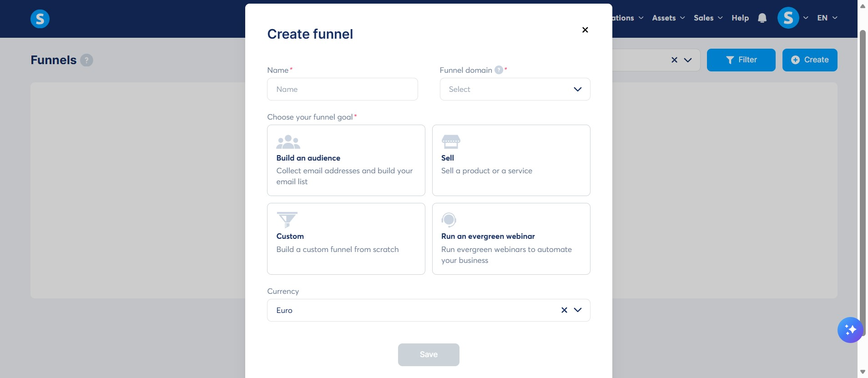Click the scrollbar down arrow
The height and width of the screenshot is (378, 868).
click(x=863, y=372)
